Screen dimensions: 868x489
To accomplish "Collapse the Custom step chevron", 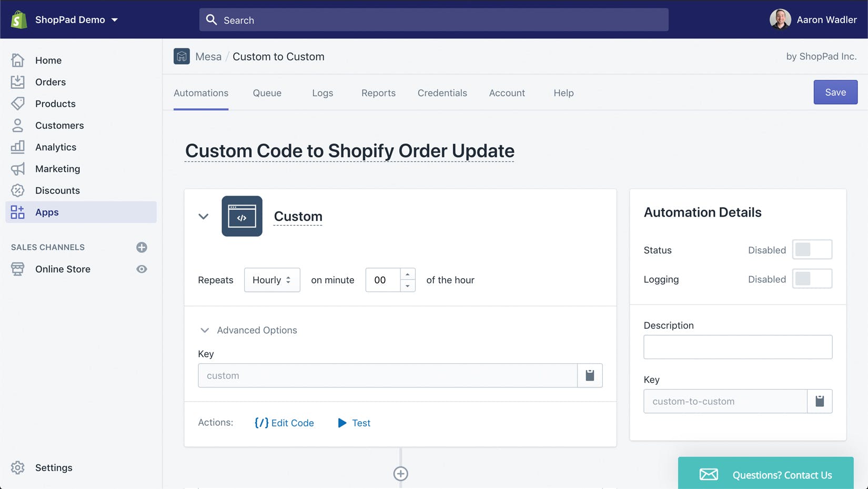I will (x=204, y=216).
